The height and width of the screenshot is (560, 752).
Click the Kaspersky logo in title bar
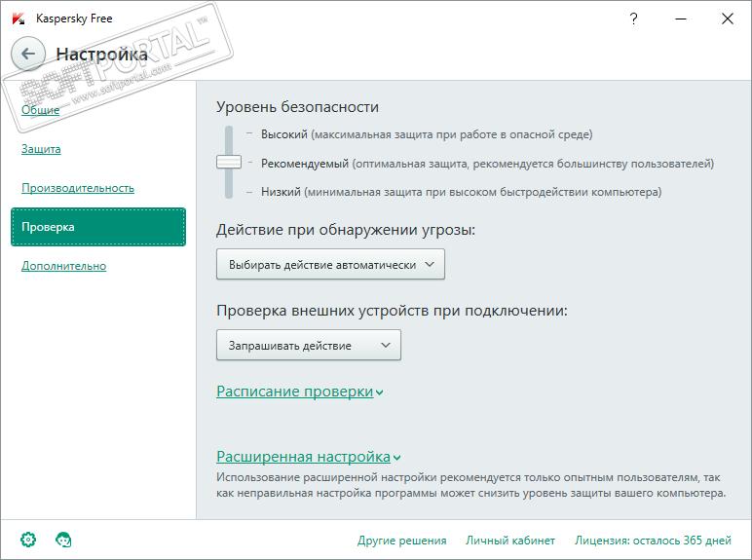coord(19,19)
